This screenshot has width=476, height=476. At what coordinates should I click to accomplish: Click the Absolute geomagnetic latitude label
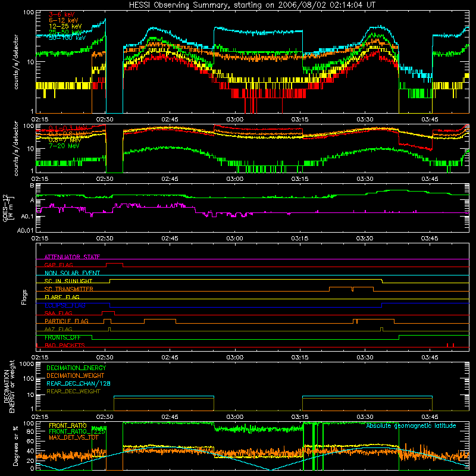tap(411, 426)
